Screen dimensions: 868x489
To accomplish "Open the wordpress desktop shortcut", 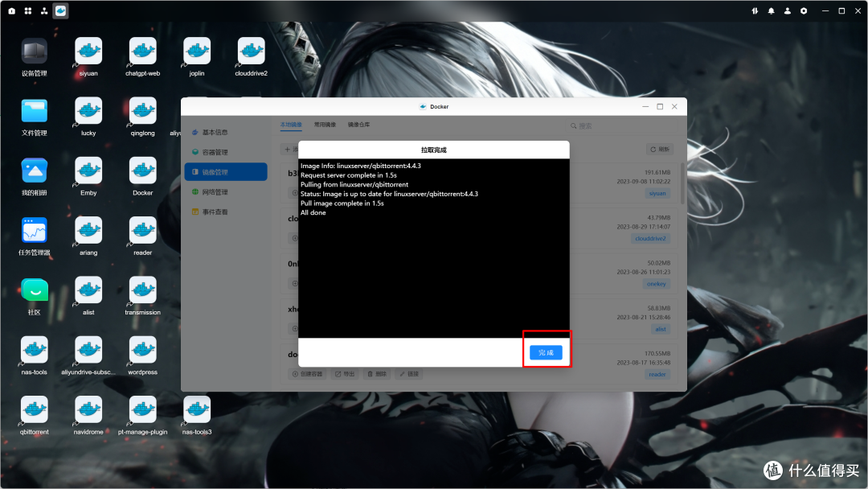I will tap(143, 356).
